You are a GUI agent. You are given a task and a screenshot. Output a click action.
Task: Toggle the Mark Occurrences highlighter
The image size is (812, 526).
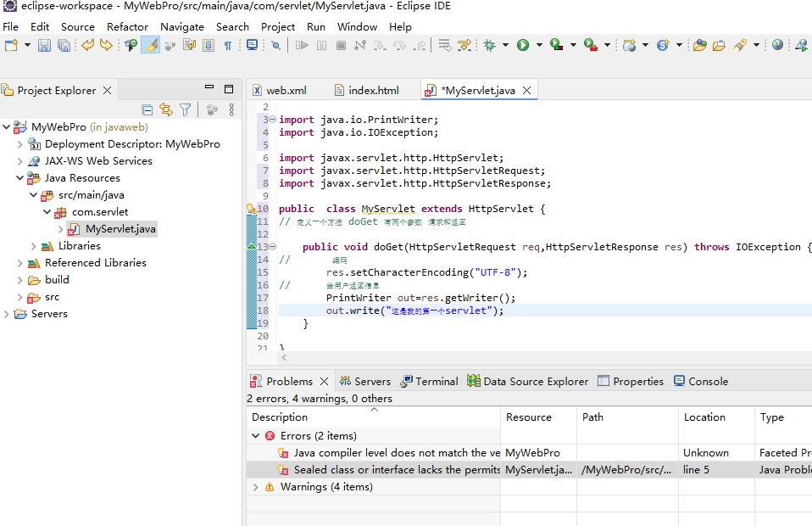151,46
